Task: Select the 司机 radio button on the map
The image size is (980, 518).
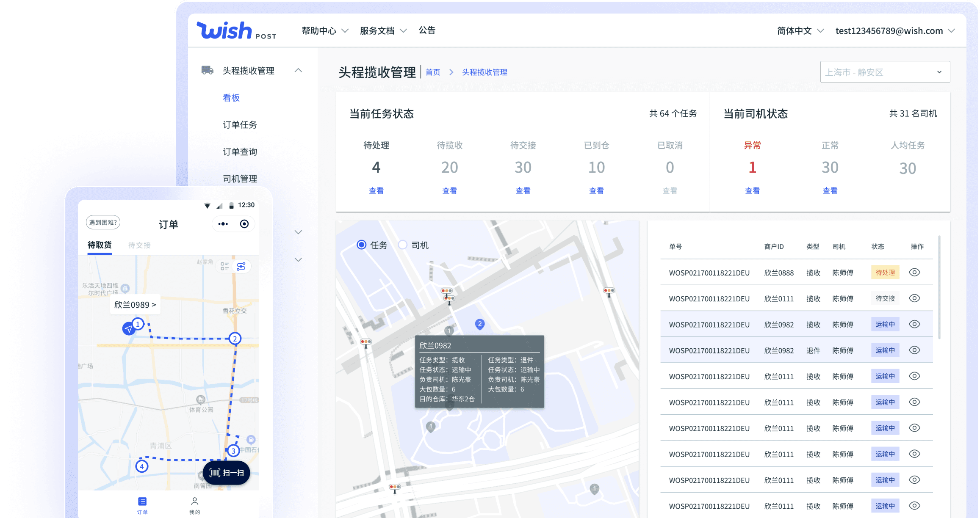Action: click(403, 245)
